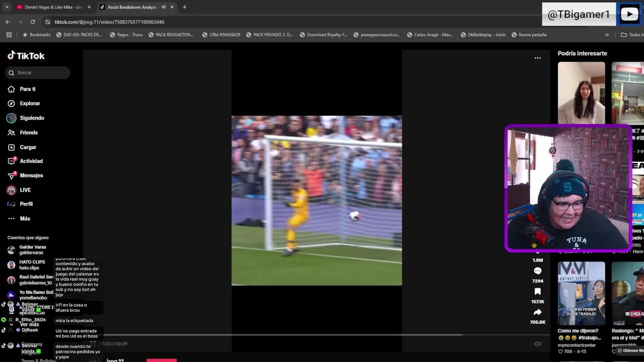Go forward in browser history
The width and height of the screenshot is (644, 362).
click(x=20, y=22)
